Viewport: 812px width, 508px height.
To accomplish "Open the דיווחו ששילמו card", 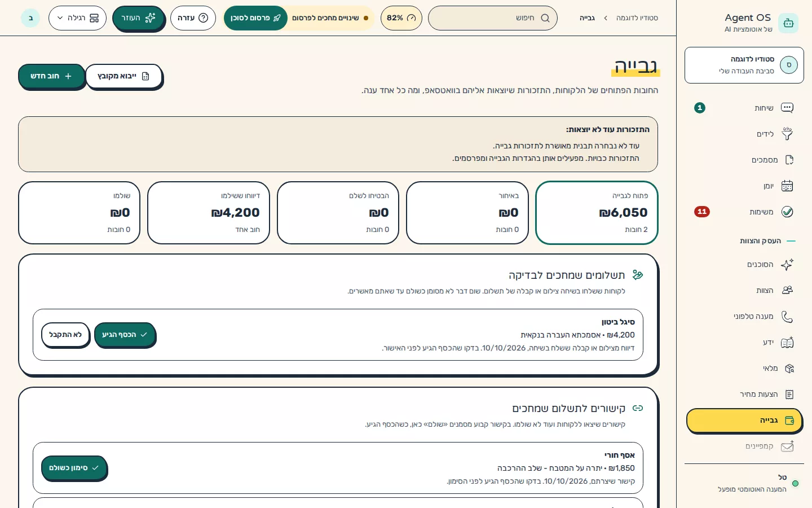I will pyautogui.click(x=209, y=213).
